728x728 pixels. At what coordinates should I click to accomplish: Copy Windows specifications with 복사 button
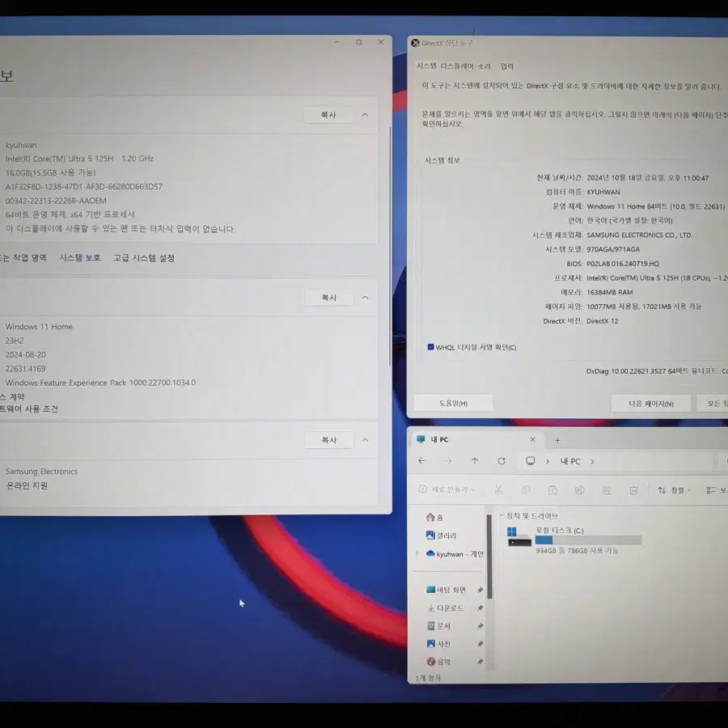click(328, 298)
